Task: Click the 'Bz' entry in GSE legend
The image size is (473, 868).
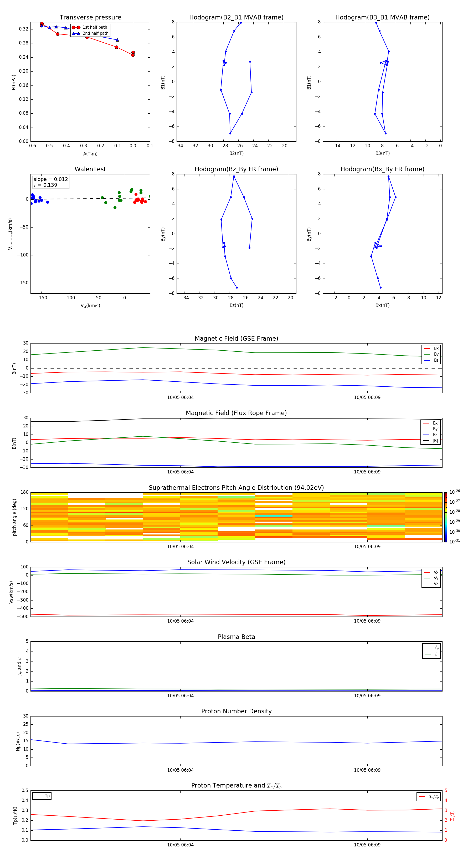Action: coord(431,360)
